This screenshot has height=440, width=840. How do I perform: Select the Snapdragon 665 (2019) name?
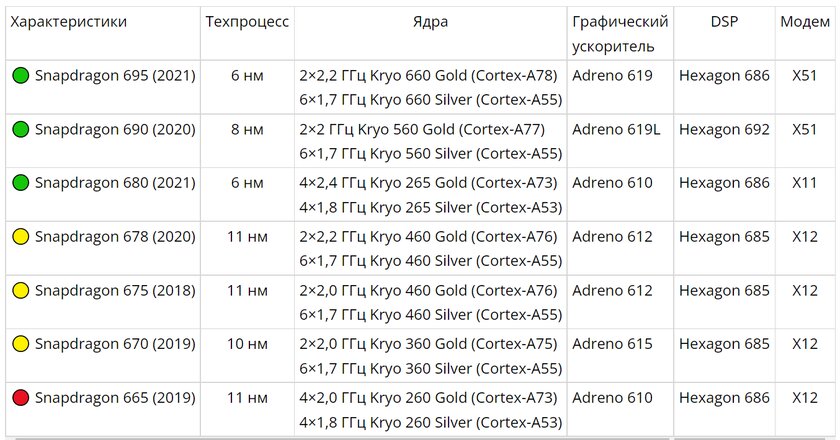tap(115, 398)
